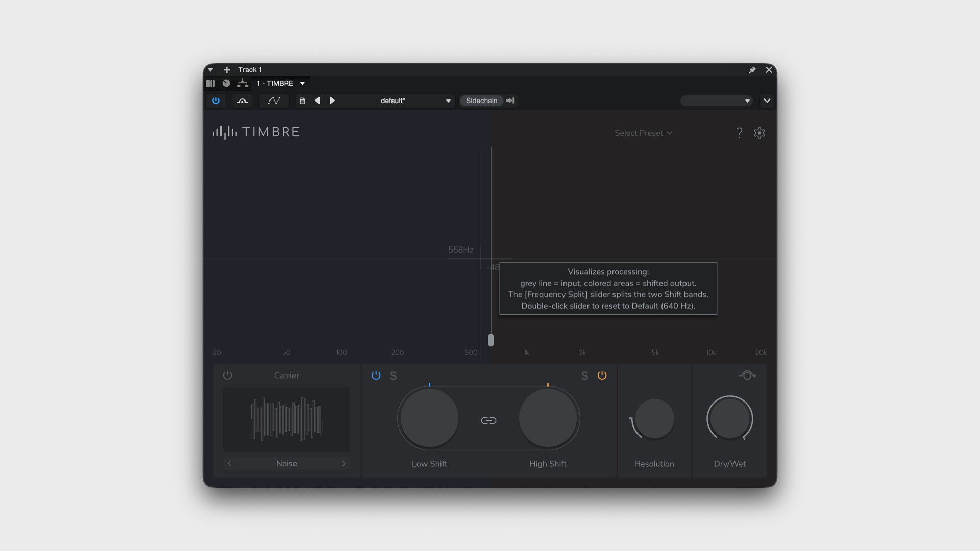Toggle the Carrier power button
980x551 pixels.
coord(228,375)
